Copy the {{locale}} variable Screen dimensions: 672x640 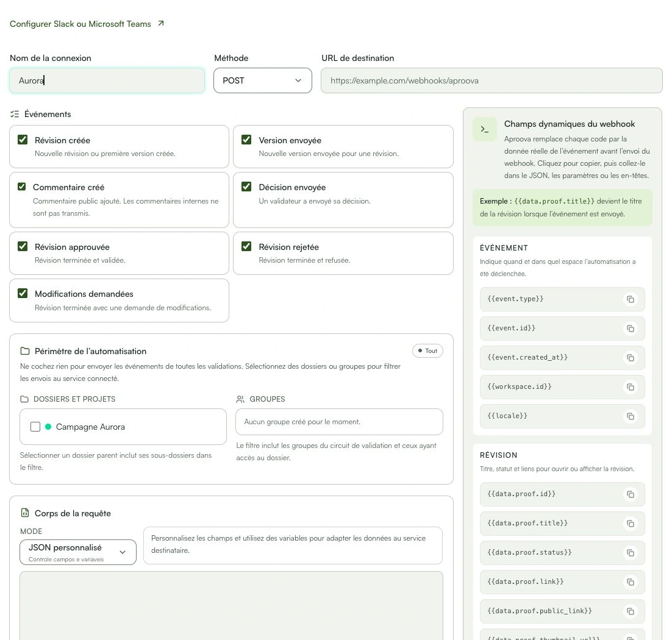(630, 416)
